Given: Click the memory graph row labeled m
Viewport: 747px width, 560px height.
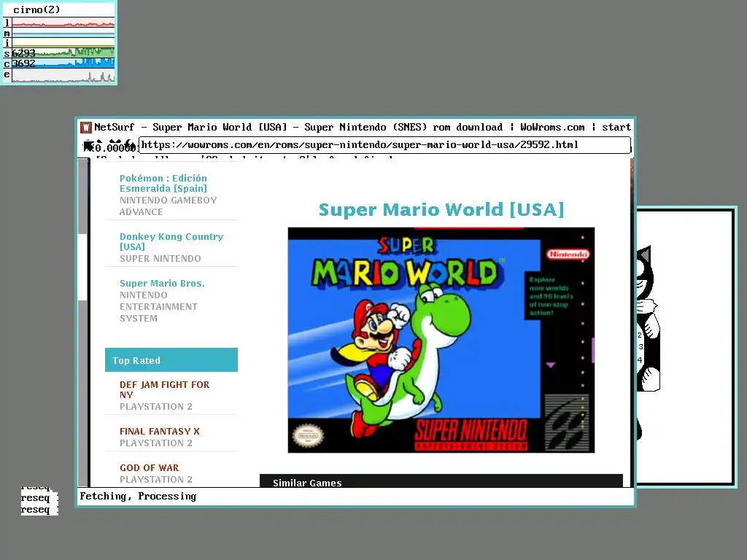Looking at the screenshot, I should [x=63, y=33].
